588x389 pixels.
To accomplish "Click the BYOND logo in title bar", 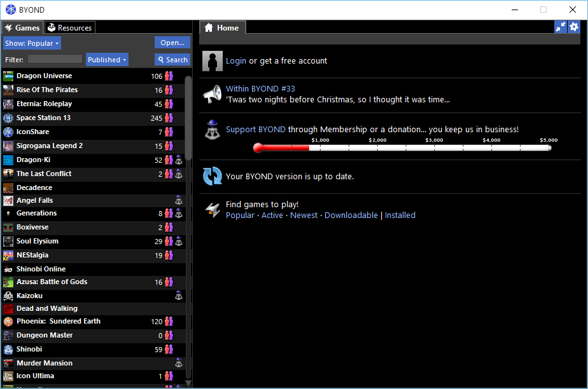I will tap(10, 10).
